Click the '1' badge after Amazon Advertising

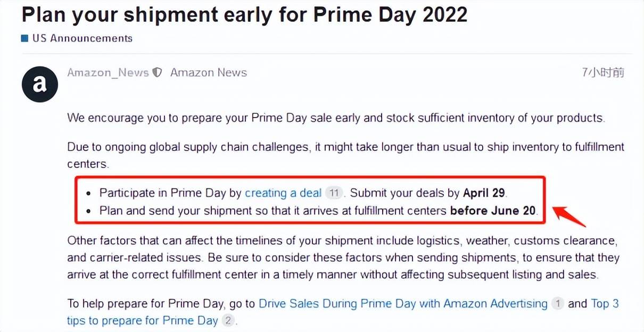pos(557,304)
